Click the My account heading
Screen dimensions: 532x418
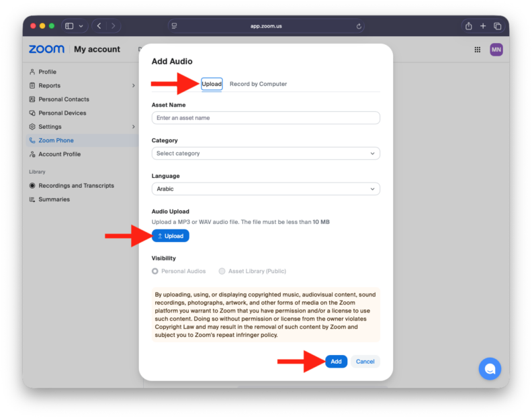click(x=97, y=49)
